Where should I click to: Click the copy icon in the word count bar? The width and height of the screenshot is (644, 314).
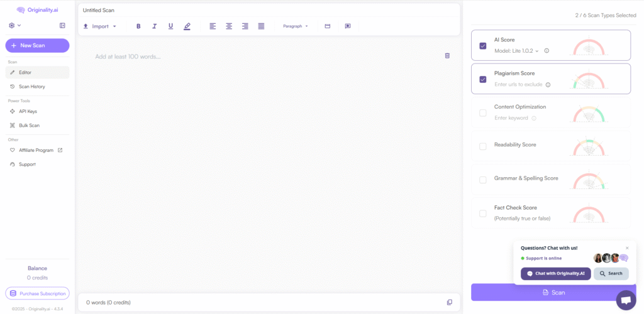pos(449,302)
